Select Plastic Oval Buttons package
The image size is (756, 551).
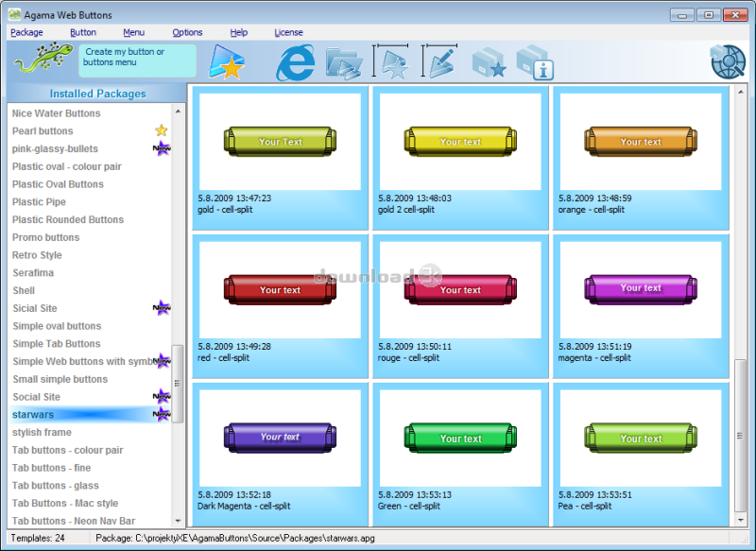tap(90, 184)
